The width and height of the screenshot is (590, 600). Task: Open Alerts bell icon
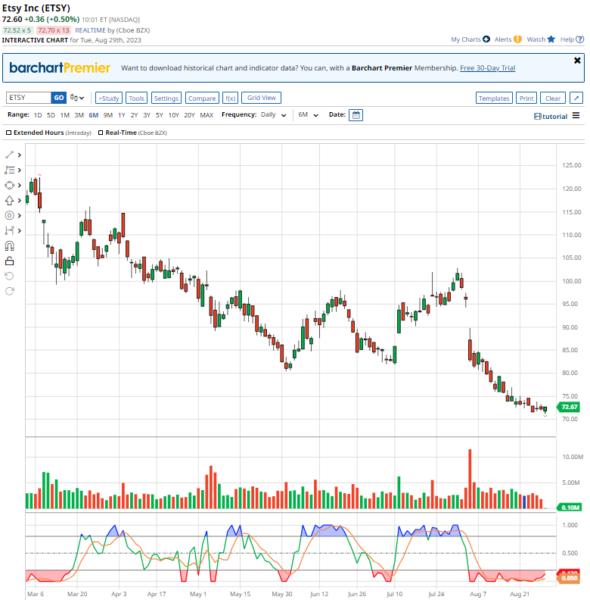(517, 39)
